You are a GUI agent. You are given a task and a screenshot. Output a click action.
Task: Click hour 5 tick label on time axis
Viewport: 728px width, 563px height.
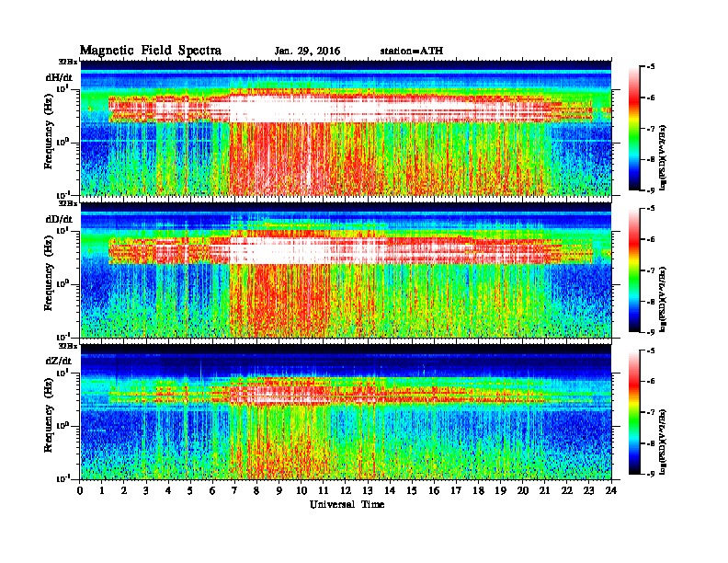190,490
